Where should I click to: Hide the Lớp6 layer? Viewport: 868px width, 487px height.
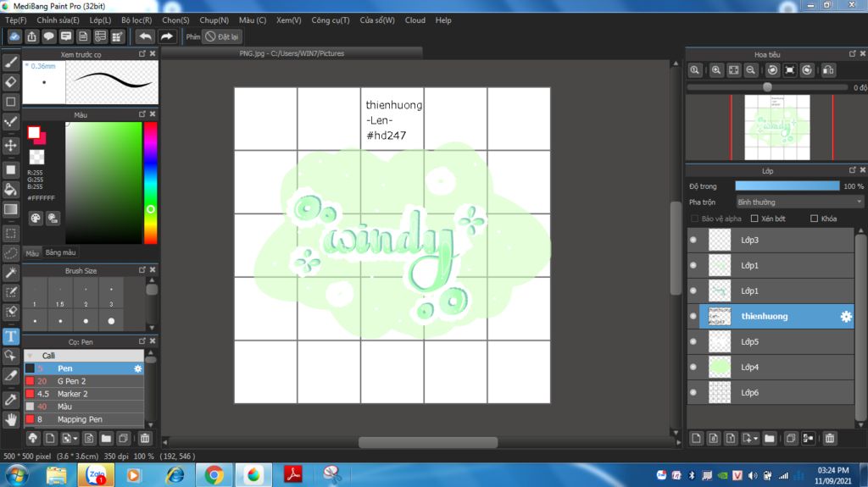point(693,392)
